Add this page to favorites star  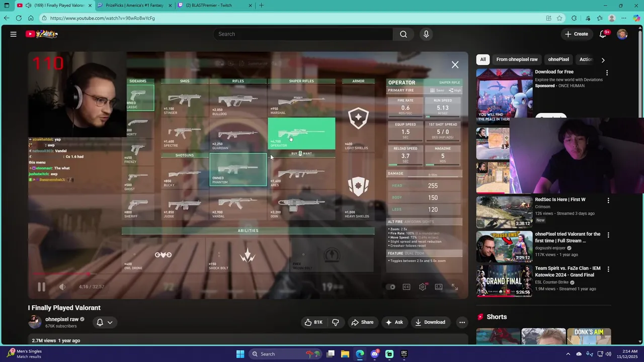click(x=559, y=18)
